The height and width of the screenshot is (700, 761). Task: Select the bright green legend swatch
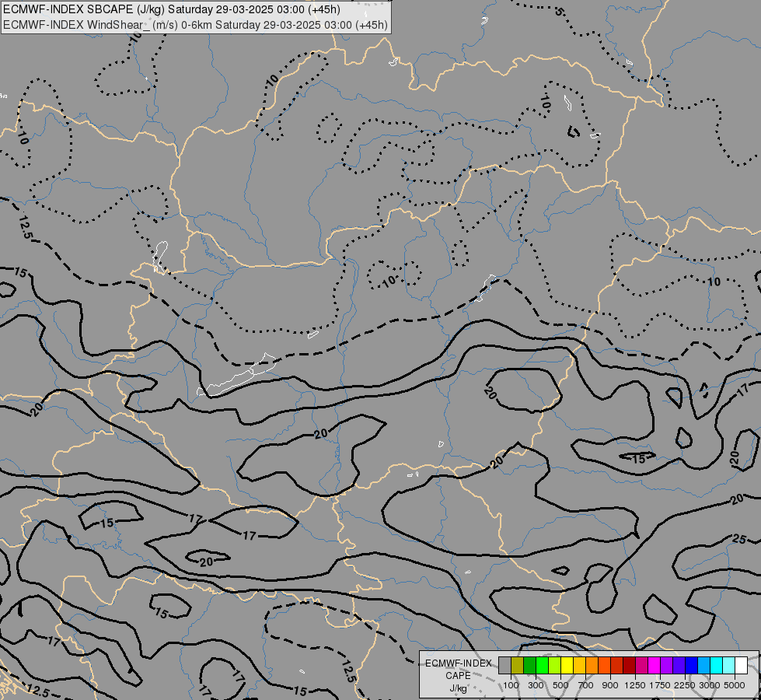click(x=542, y=666)
